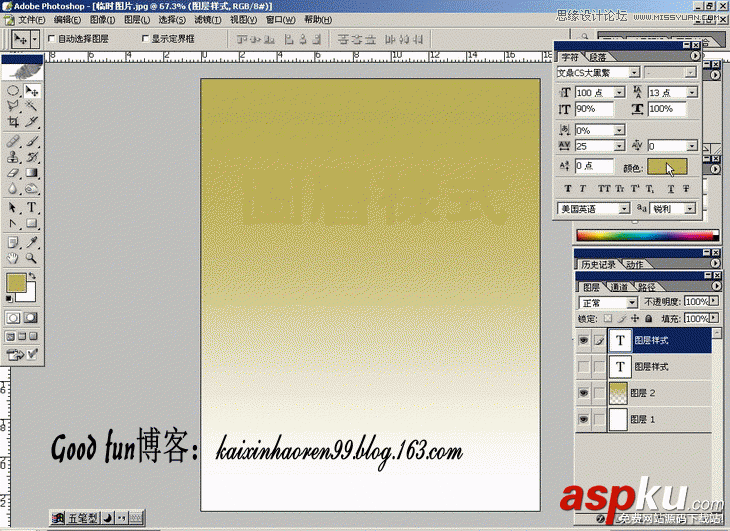Select the Slice tool
This screenshot has width=730, height=531.
(32, 122)
